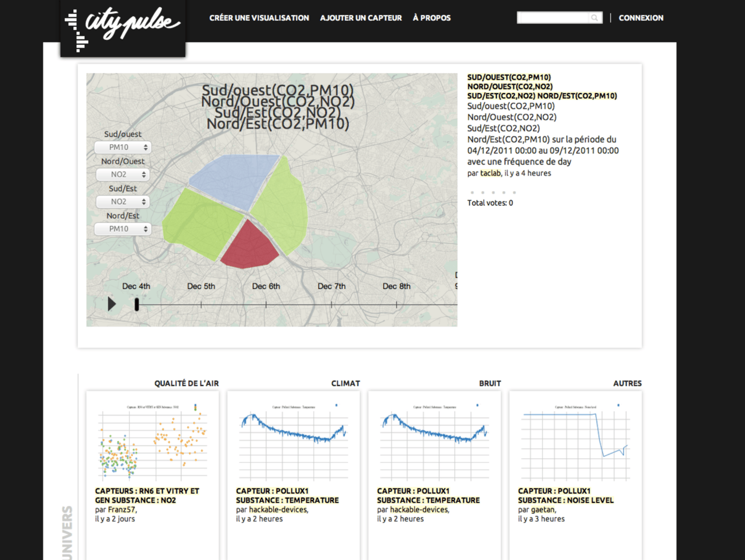
Task: Switch to the BRUIT category
Action: pos(490,383)
